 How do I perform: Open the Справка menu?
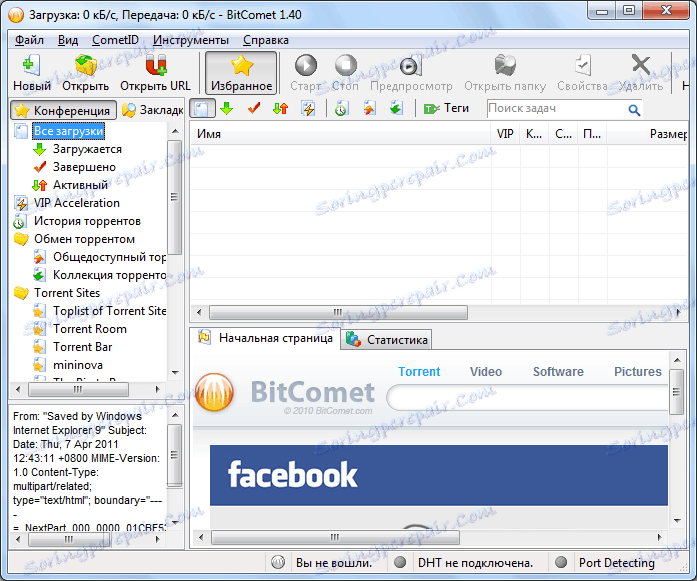click(x=266, y=40)
